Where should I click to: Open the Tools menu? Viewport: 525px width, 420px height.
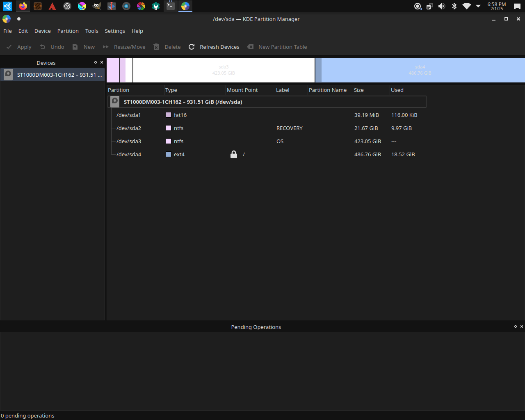91,31
